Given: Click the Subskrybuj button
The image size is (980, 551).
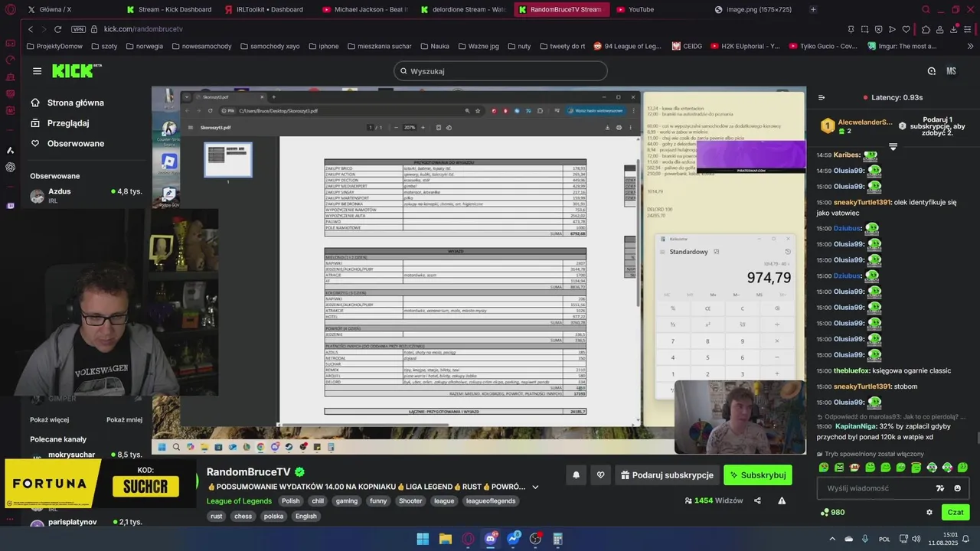Looking at the screenshot, I should click(x=758, y=475).
